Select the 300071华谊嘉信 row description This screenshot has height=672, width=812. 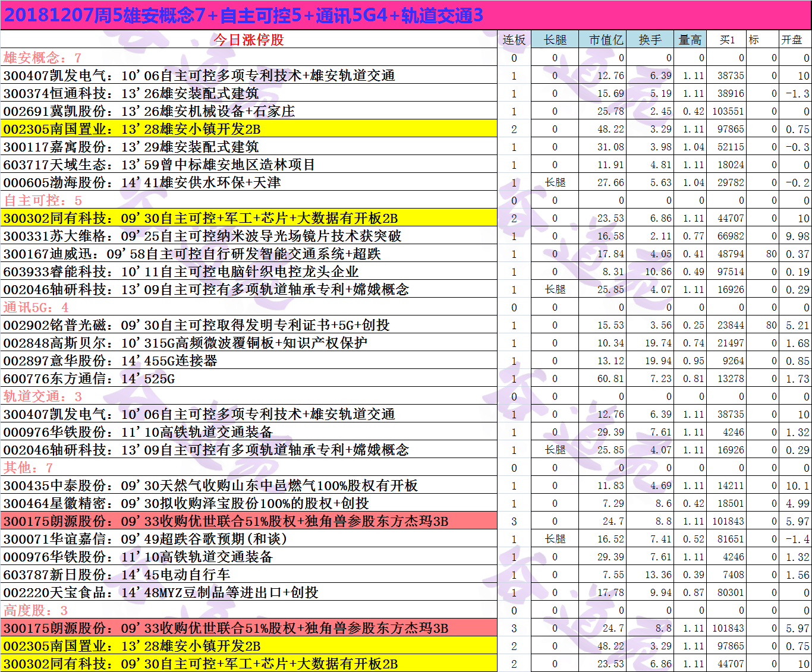tap(145, 539)
